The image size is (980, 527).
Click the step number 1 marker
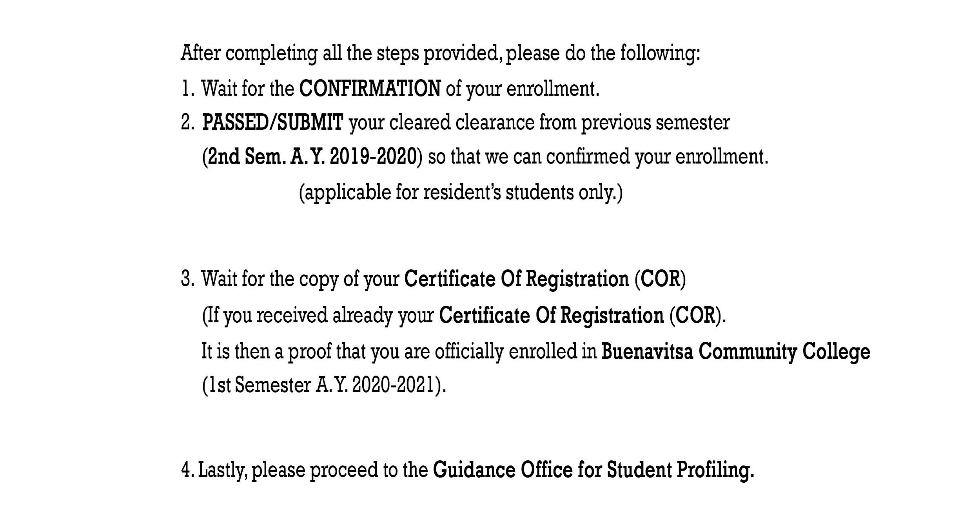(x=187, y=89)
